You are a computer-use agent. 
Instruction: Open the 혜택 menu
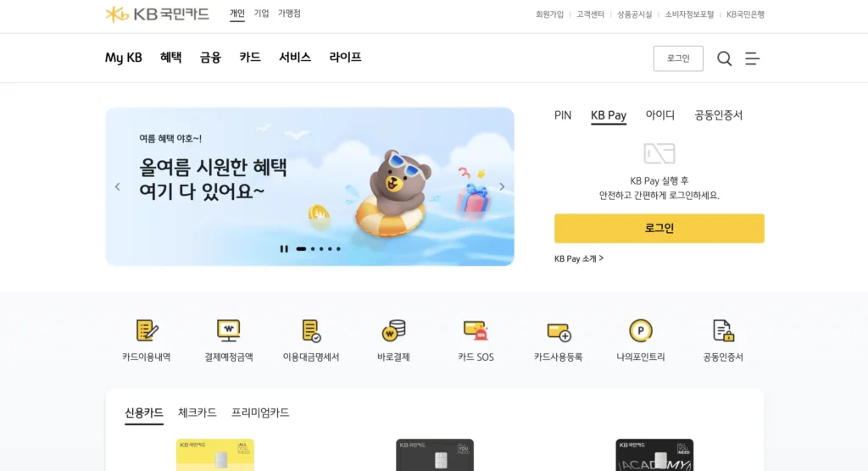coord(171,58)
